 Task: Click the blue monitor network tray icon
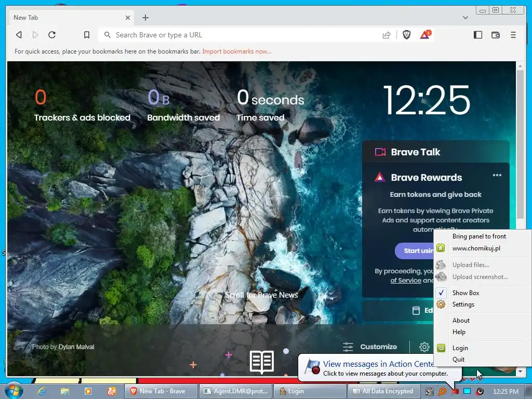click(467, 392)
